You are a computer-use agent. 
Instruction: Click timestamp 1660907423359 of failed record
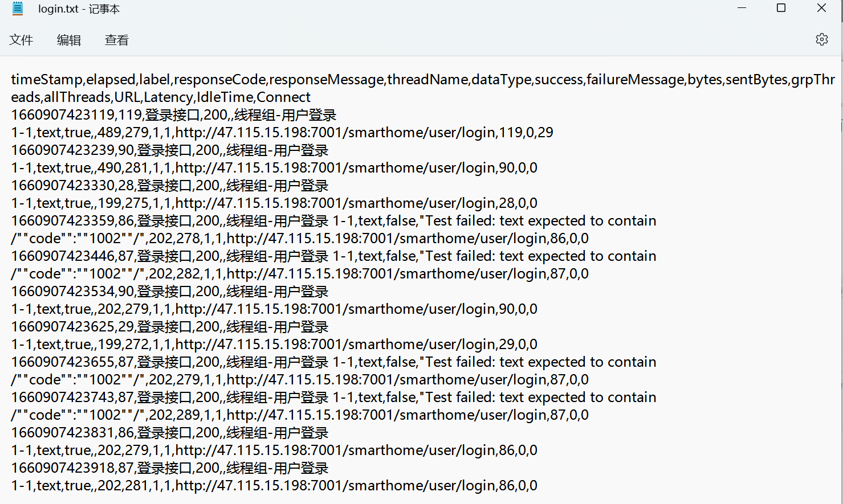[x=63, y=221]
